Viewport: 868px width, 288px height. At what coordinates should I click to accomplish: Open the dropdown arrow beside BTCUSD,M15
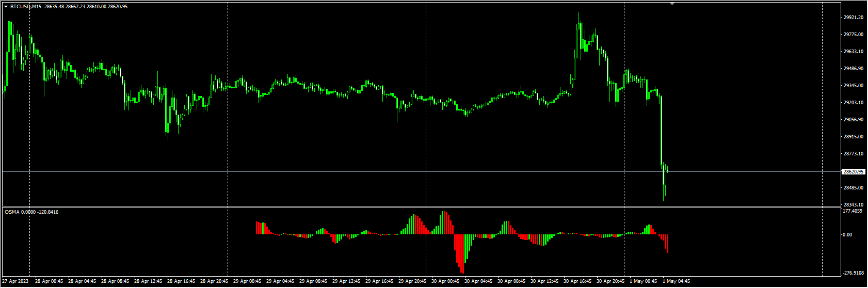[6, 7]
